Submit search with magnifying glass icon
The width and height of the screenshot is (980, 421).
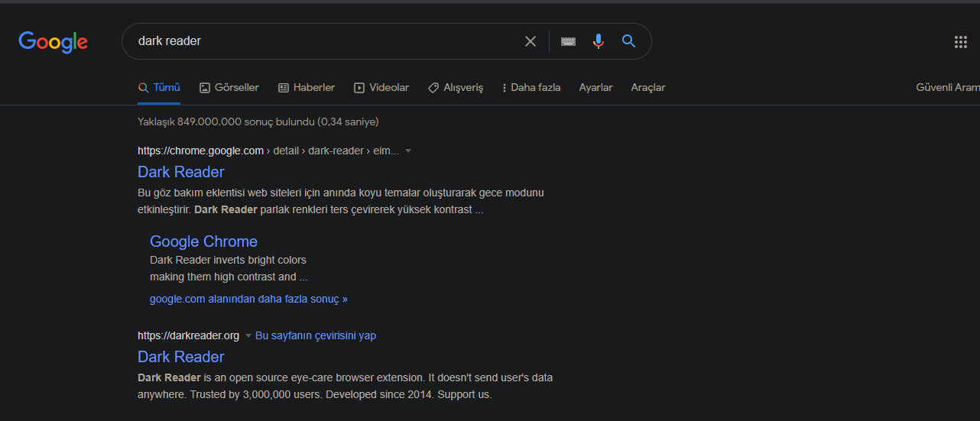coord(629,41)
